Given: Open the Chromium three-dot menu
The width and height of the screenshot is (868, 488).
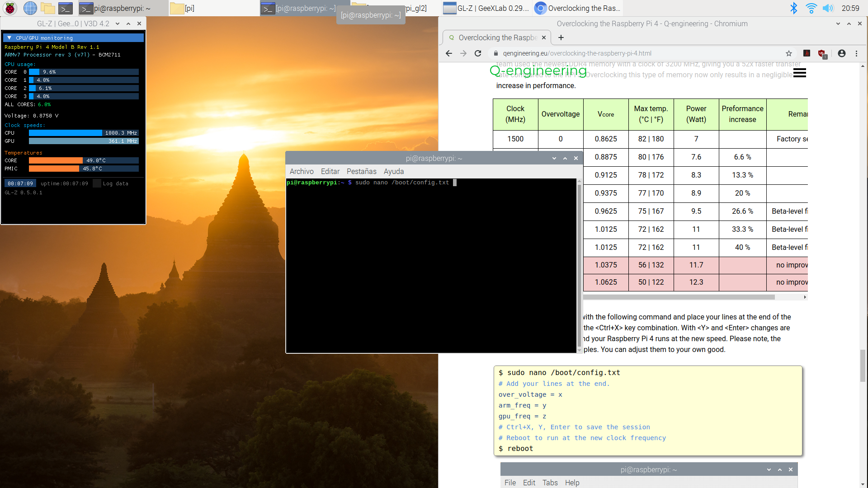Looking at the screenshot, I should [856, 53].
